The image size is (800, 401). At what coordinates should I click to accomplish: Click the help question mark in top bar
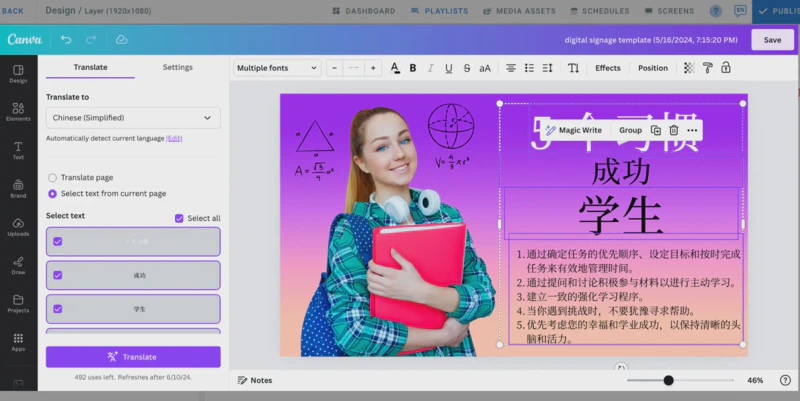pyautogui.click(x=716, y=11)
